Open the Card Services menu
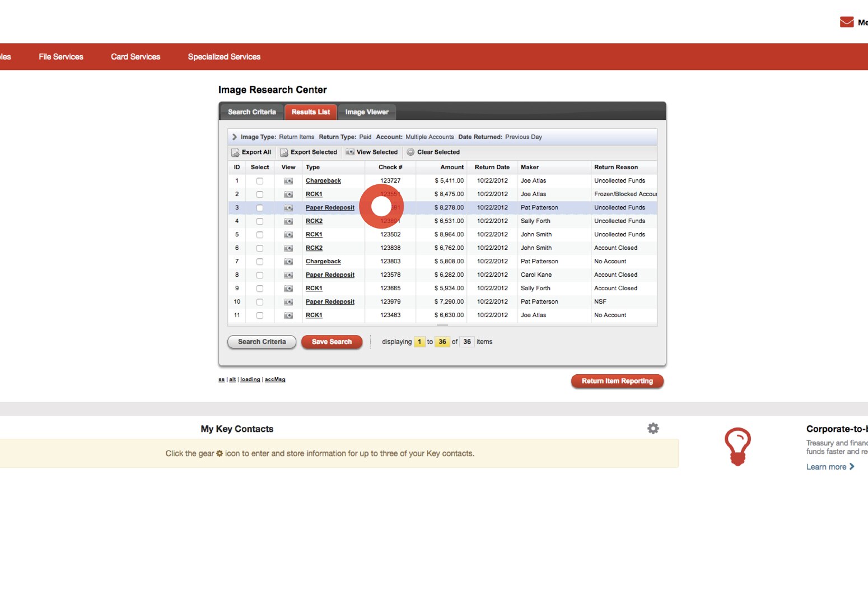This screenshot has height=609, width=868. [135, 56]
